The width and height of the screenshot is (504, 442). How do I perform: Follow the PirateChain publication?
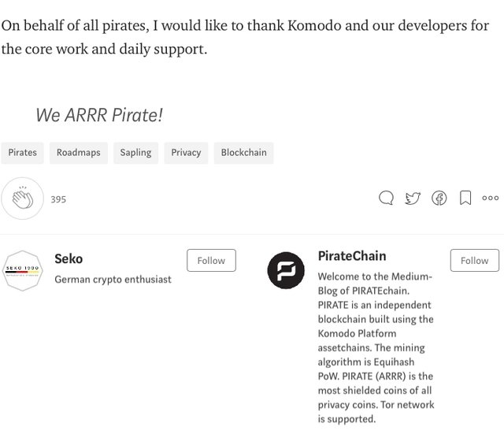click(475, 260)
